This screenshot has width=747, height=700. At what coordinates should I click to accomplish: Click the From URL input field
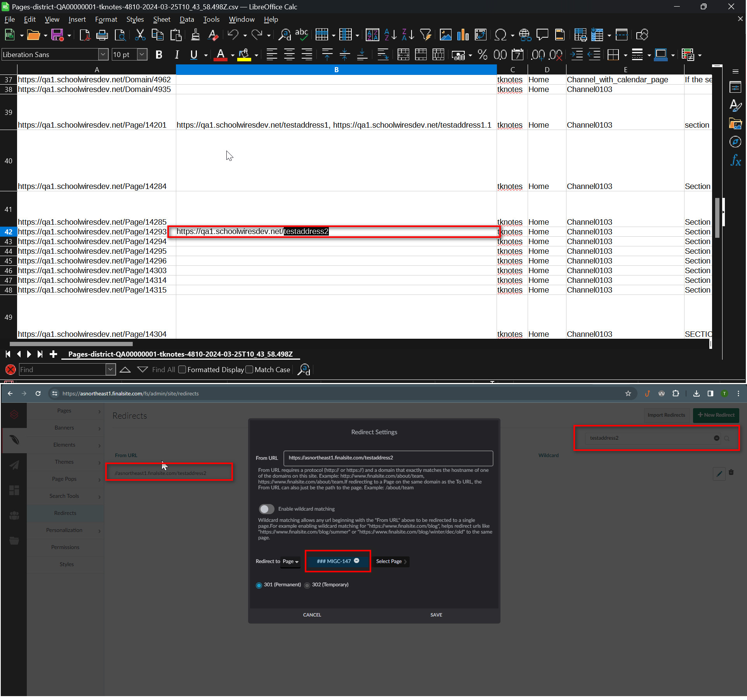tap(388, 458)
